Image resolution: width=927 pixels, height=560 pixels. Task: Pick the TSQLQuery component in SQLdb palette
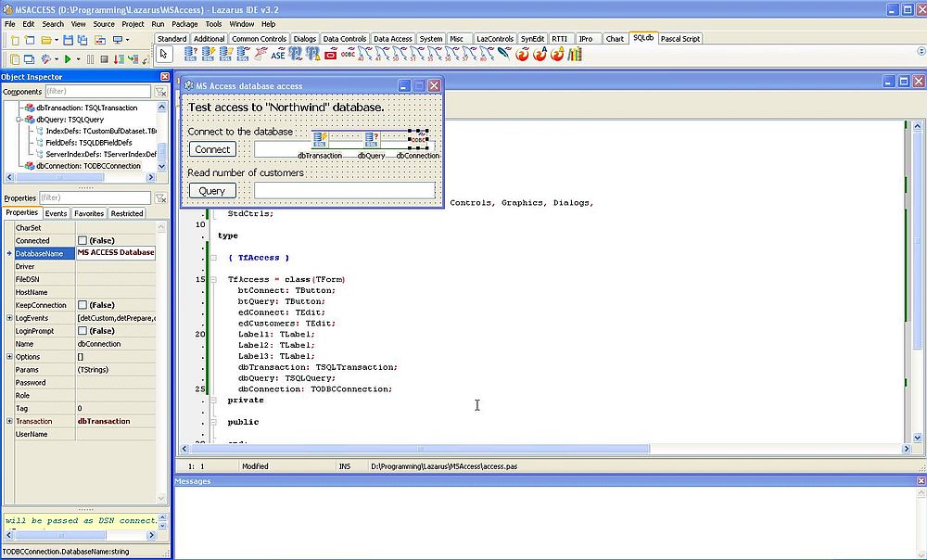coord(190,55)
